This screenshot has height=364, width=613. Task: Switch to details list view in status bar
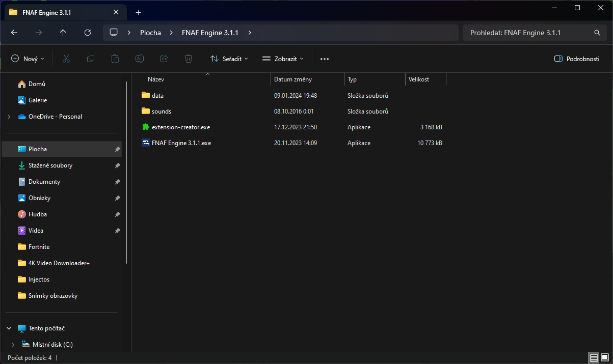(x=593, y=357)
